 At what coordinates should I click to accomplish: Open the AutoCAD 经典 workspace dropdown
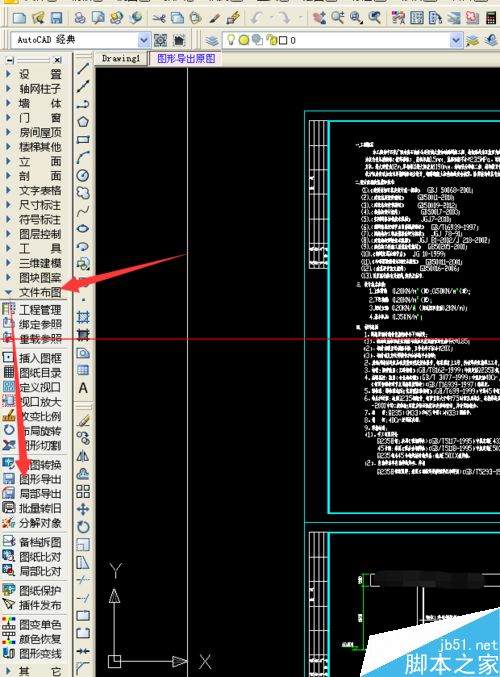(144, 40)
